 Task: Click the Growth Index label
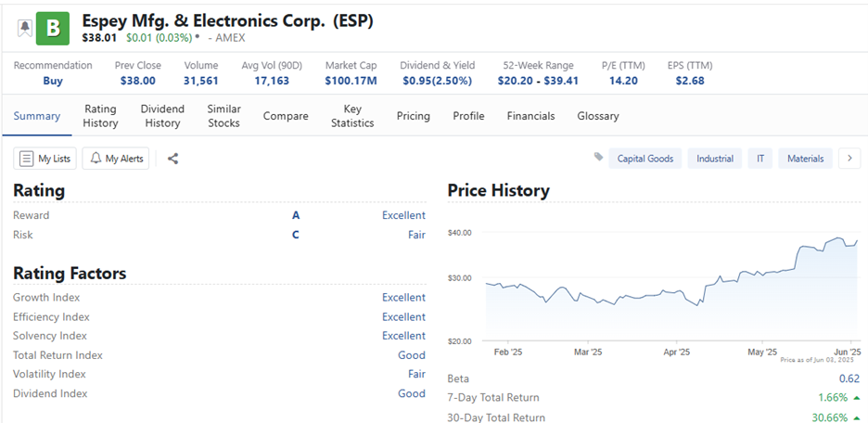(46, 298)
